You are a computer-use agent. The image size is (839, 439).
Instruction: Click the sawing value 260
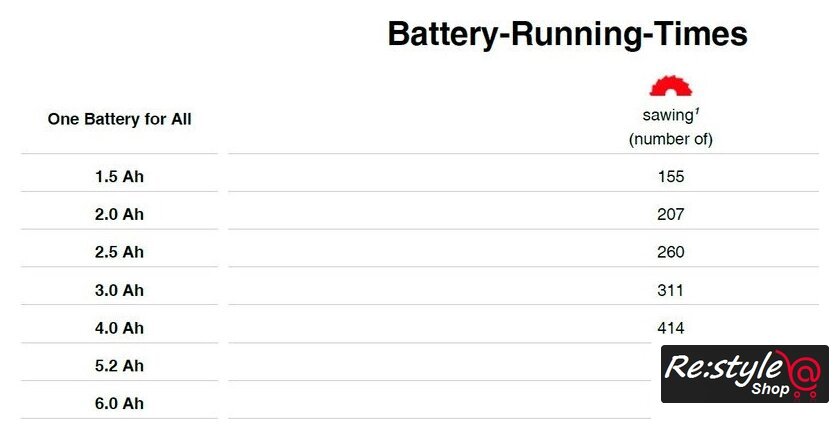670,252
